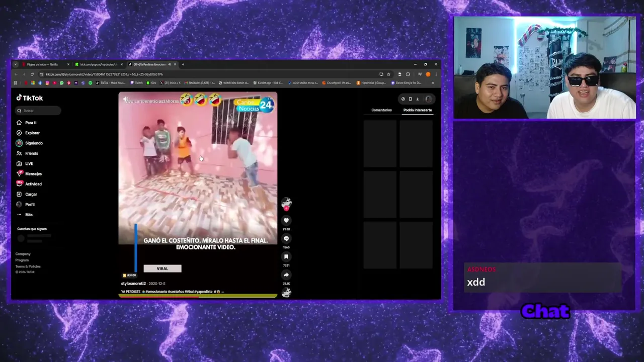Click the TikTok logo in the sidebar
Image resolution: width=644 pixels, height=362 pixels.
click(30, 98)
